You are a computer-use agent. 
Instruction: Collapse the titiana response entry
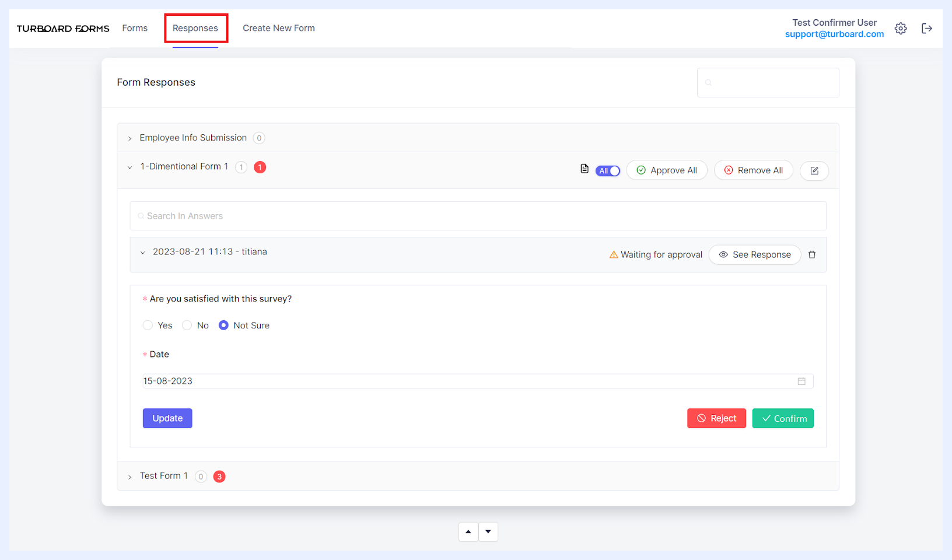pos(143,253)
